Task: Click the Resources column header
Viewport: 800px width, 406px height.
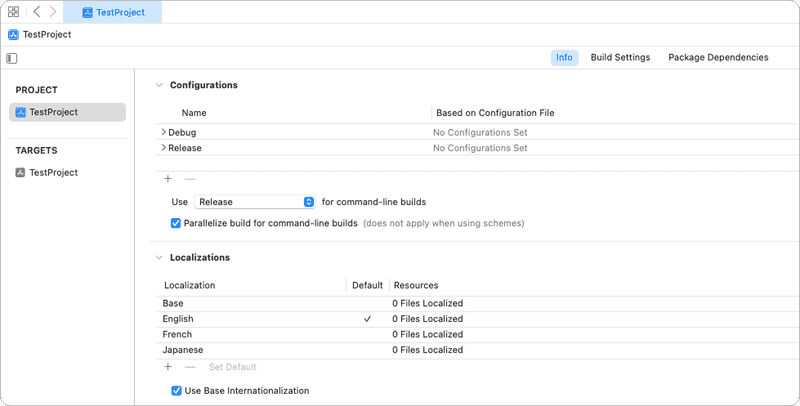Action: click(x=416, y=285)
